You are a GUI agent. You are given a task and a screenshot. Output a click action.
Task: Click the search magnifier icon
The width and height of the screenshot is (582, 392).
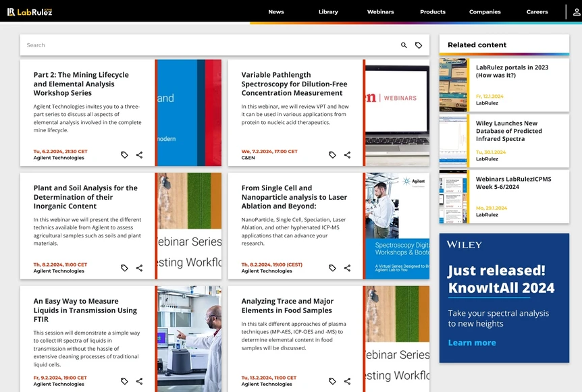click(404, 45)
